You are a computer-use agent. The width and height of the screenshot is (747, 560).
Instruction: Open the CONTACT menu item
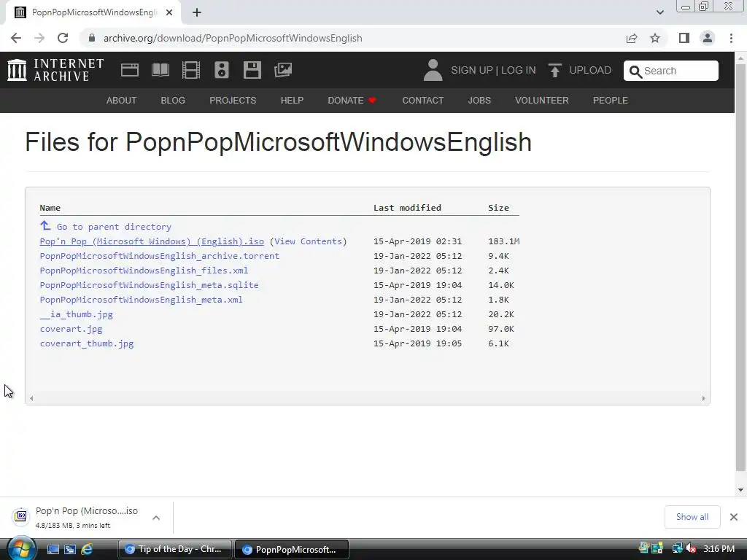(422, 101)
